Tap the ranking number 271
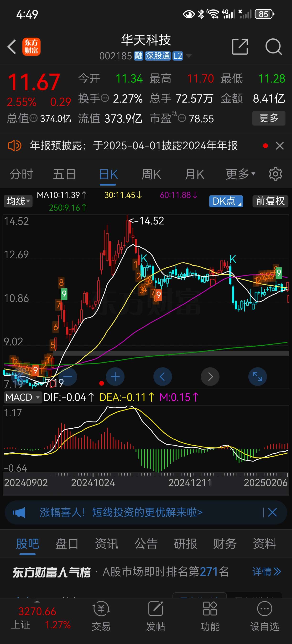The width and height of the screenshot is (292, 644). 209,571
